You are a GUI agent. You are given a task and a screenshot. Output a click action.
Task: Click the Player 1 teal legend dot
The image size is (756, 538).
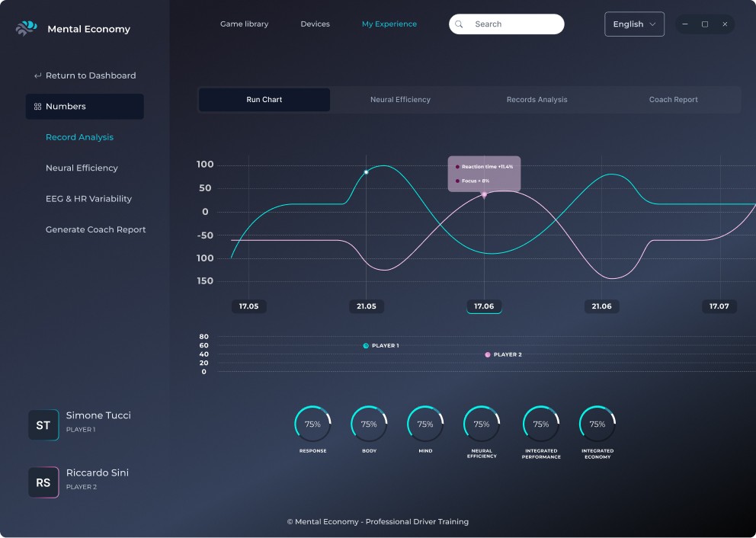point(366,346)
